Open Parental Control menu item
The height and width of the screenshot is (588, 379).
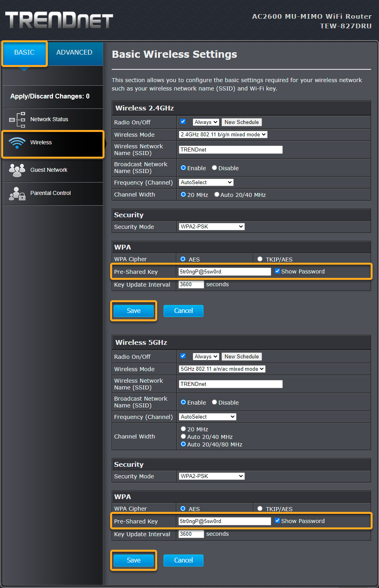coord(53,193)
